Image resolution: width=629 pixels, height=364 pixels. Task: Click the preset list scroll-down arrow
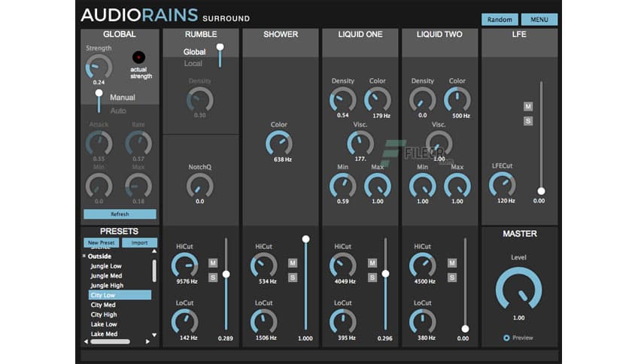coord(154,335)
